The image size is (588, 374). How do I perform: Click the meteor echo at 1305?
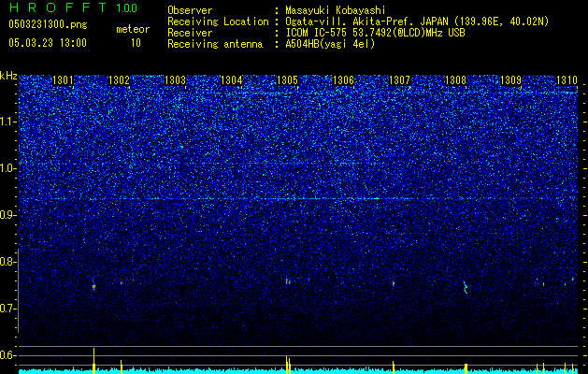(288, 281)
